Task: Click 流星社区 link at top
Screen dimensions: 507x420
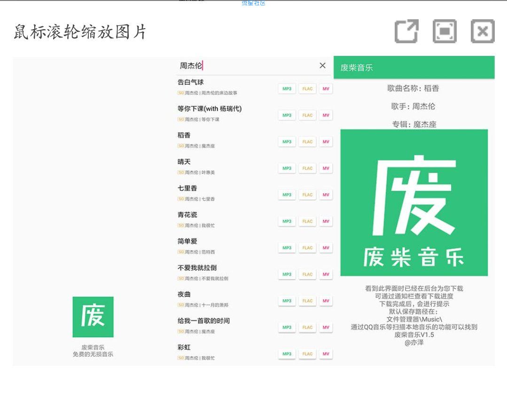Action: (254, 3)
